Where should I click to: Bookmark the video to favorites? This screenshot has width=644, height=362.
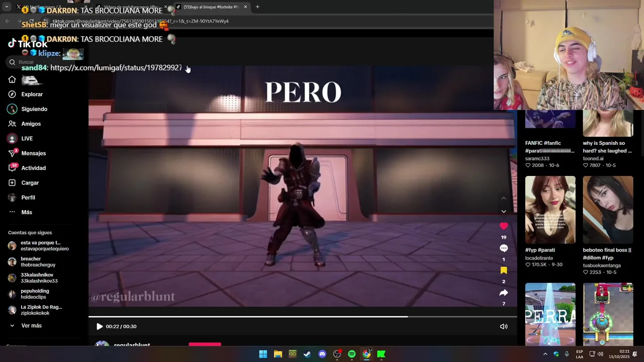[504, 270]
